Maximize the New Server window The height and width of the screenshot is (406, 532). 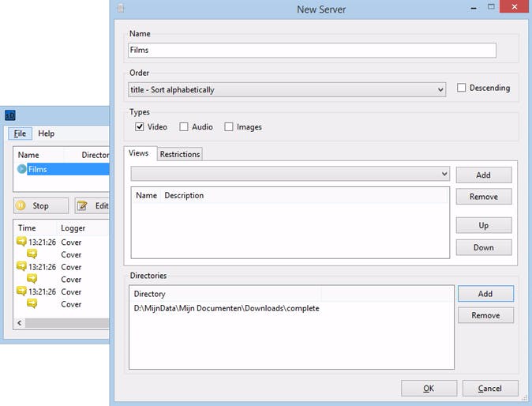click(x=491, y=7)
